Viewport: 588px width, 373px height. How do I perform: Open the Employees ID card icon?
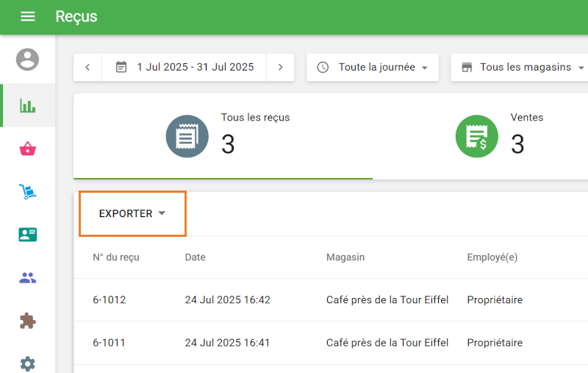click(27, 235)
